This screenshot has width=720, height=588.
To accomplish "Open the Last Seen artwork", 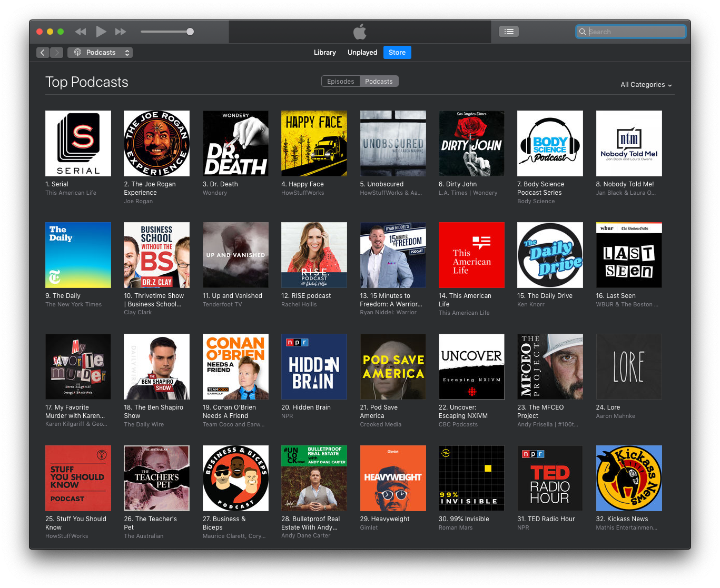I will (x=629, y=255).
